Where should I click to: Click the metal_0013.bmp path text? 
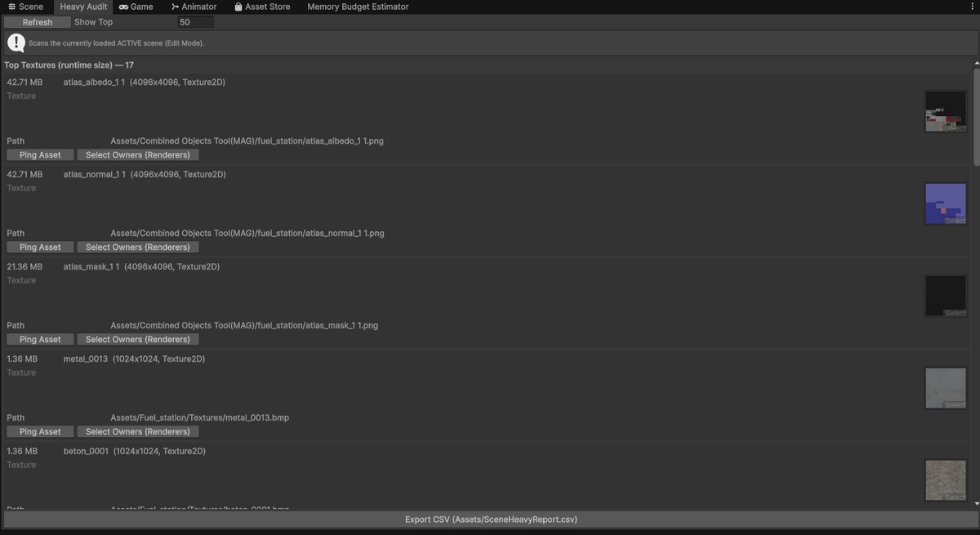(200, 417)
